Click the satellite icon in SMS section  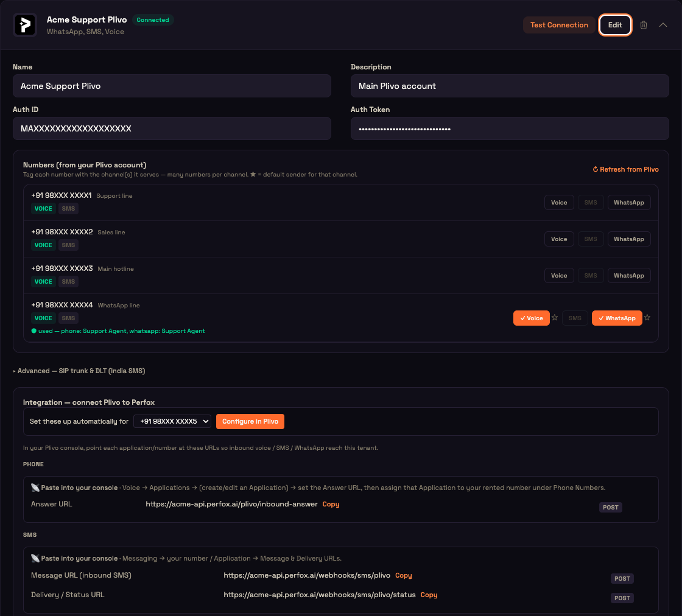click(x=35, y=558)
